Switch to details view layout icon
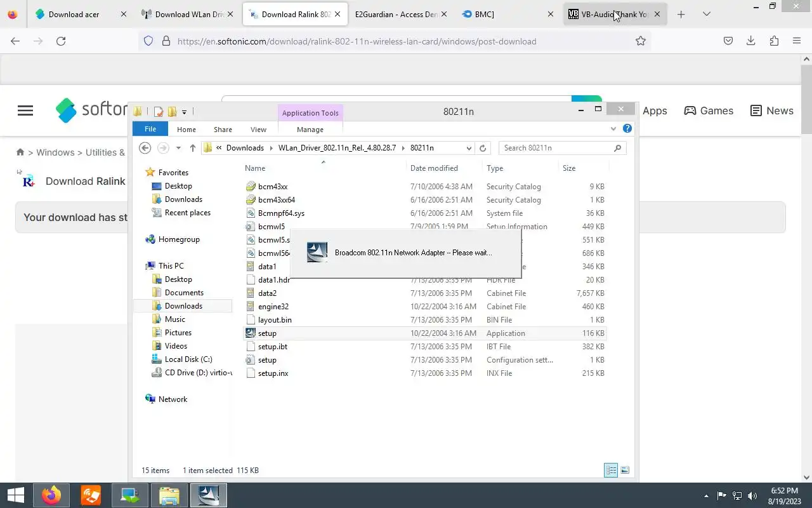Screen dimensions: 812x508 [x=611, y=470]
